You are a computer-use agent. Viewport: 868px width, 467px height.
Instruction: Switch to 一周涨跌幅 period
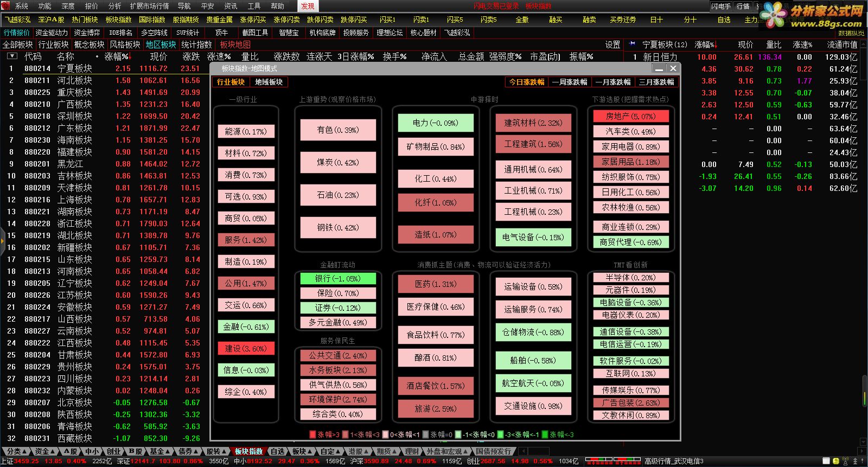click(570, 82)
